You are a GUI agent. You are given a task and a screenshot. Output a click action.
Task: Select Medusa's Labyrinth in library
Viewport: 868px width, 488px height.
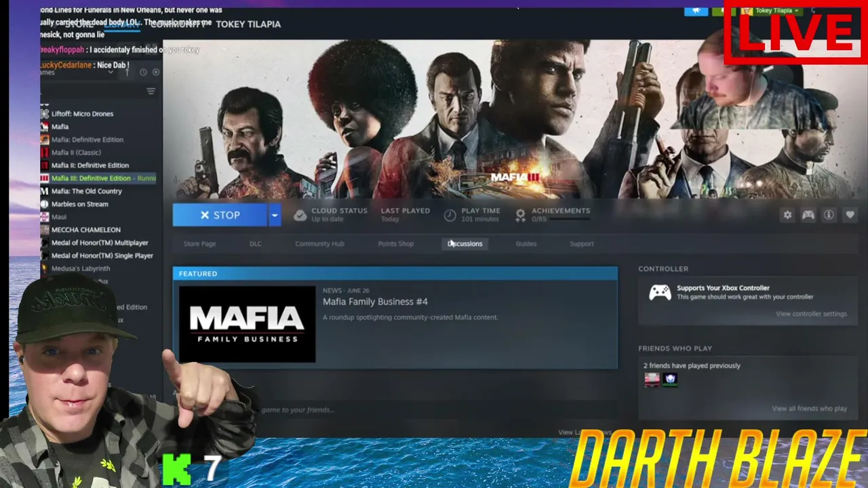coord(81,268)
